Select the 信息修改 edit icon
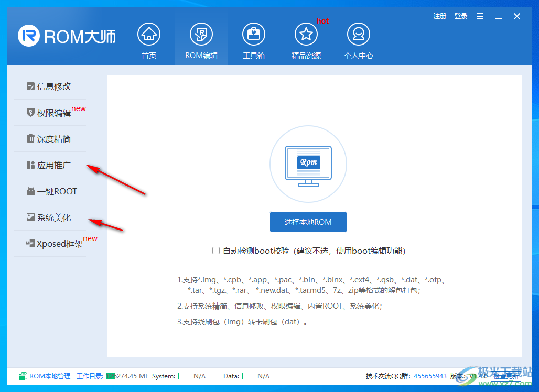539x392 pixels. pos(30,86)
